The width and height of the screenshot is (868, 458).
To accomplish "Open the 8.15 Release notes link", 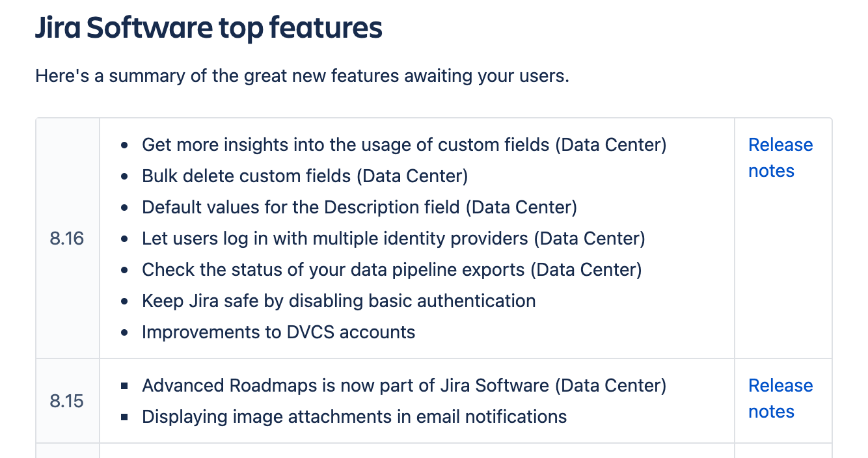I will (x=780, y=398).
